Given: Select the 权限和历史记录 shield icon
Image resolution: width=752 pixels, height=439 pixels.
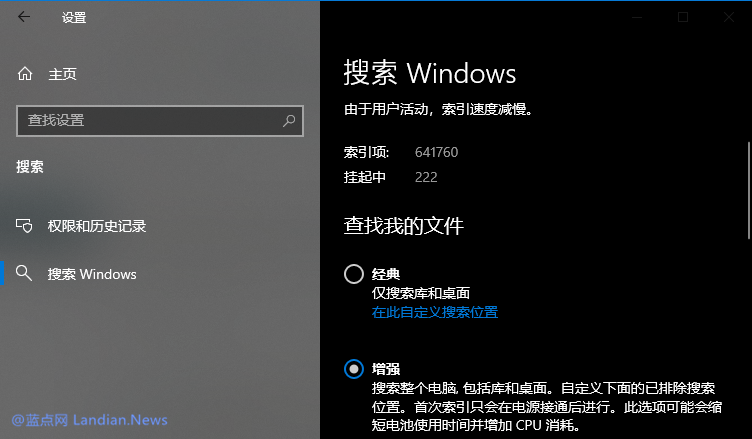Looking at the screenshot, I should [x=24, y=225].
